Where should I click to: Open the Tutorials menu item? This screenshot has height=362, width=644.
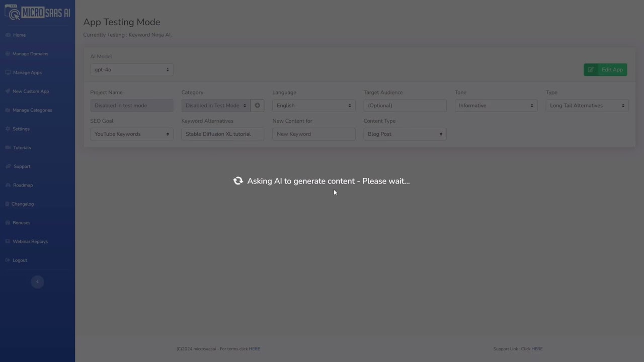[22, 148]
